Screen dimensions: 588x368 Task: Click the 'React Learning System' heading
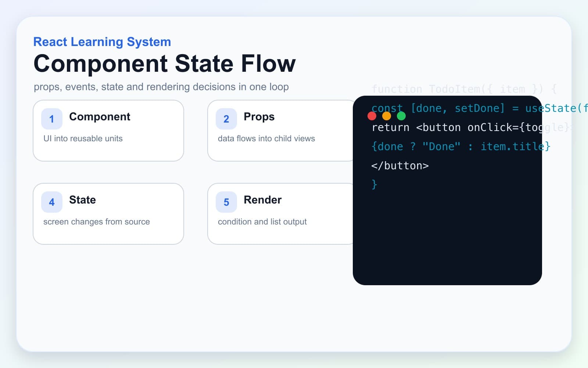pos(102,42)
